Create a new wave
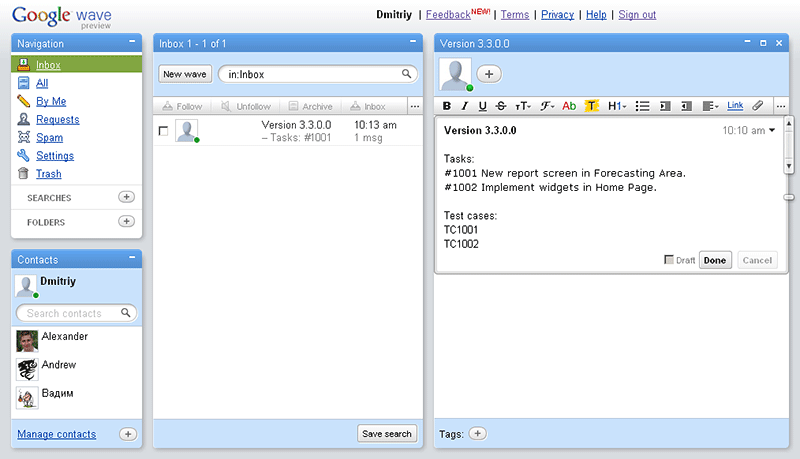The height and width of the screenshot is (459, 800). [185, 74]
